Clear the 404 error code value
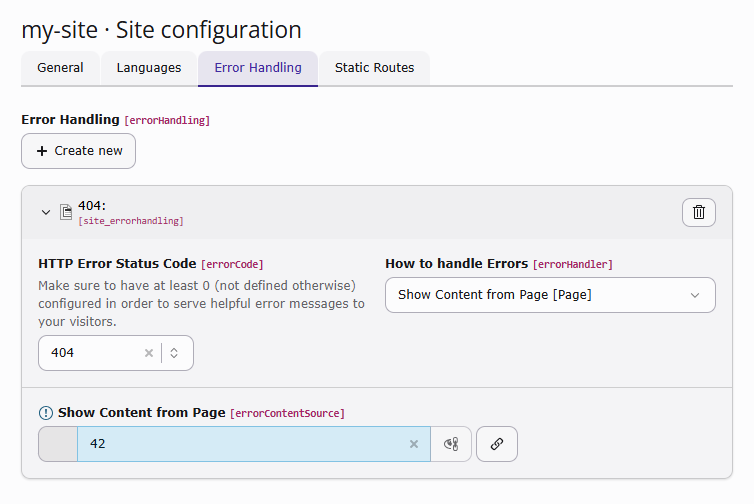This screenshot has height=504, width=754. [x=149, y=353]
